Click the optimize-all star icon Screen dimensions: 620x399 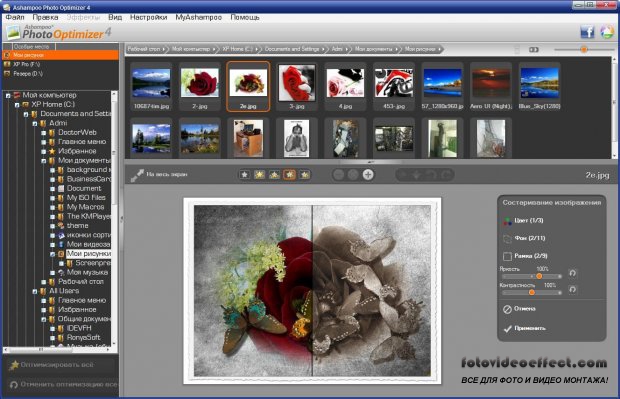coord(14,365)
